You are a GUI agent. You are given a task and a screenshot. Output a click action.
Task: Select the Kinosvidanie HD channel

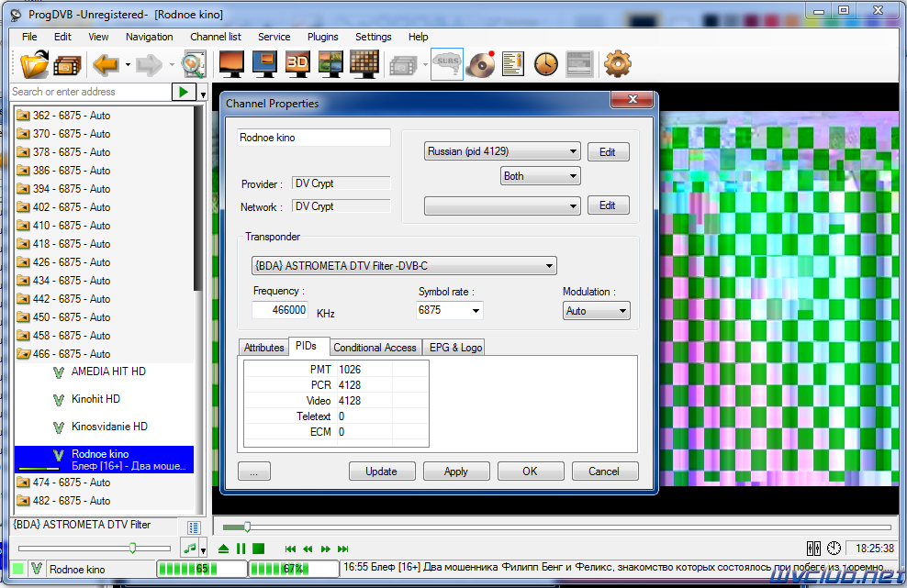108,427
